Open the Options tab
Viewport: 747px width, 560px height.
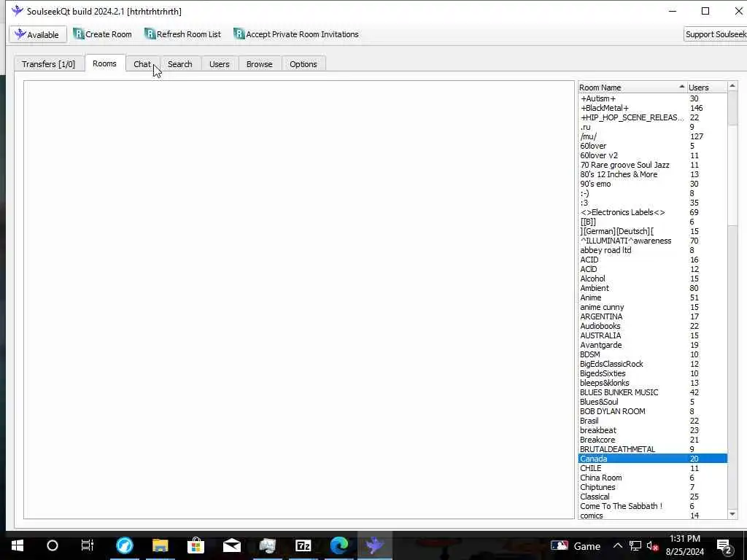point(303,64)
